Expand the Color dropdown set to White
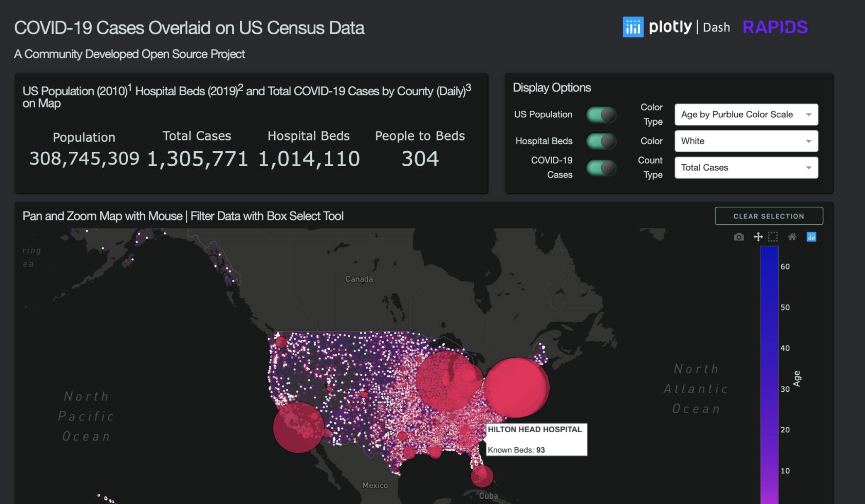This screenshot has height=504, width=865. (746, 141)
